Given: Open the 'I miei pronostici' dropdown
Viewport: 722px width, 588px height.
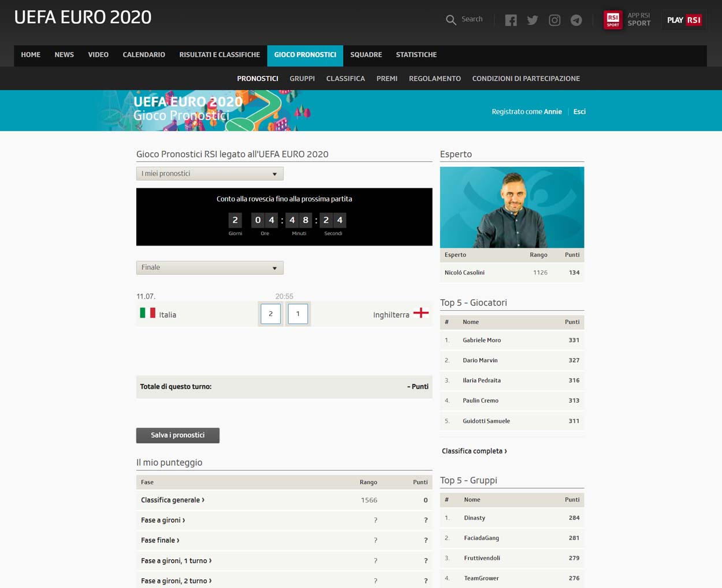Looking at the screenshot, I should pos(210,174).
